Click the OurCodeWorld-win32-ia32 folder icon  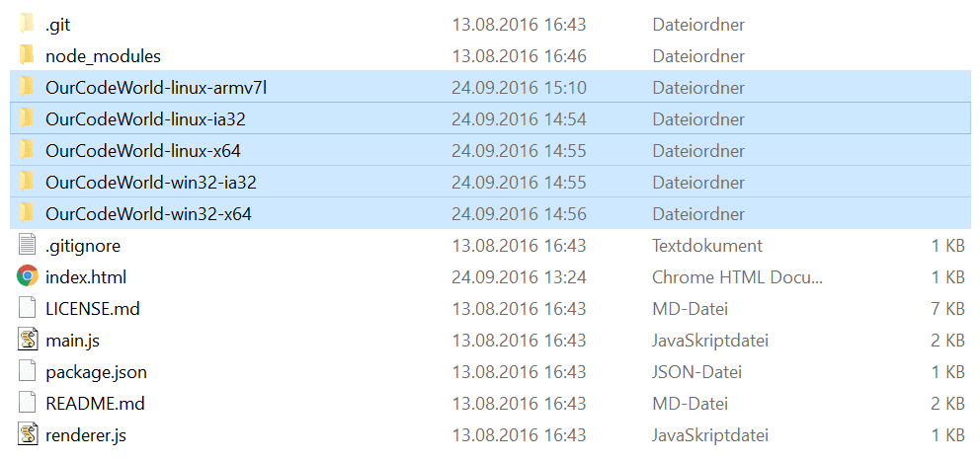click(x=27, y=182)
